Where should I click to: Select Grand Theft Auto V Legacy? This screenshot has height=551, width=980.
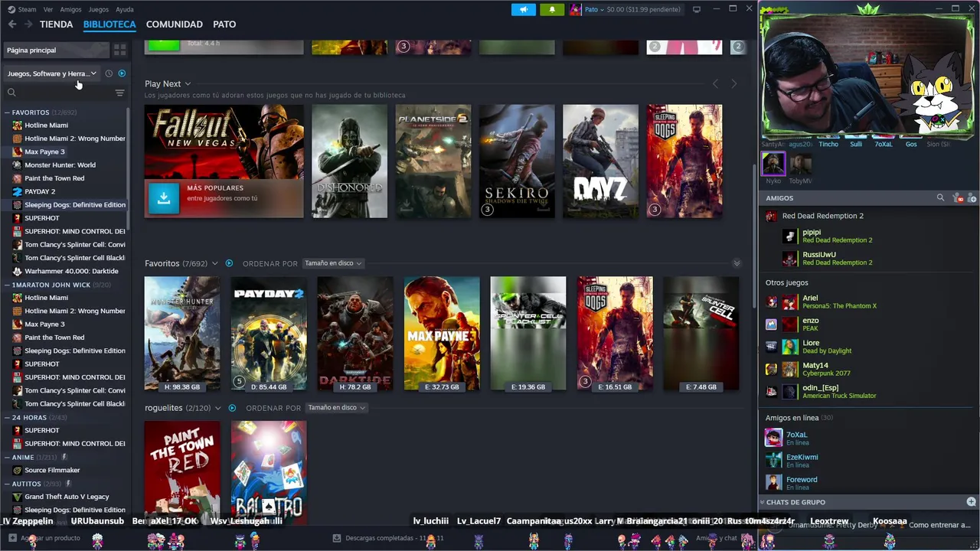(x=67, y=497)
